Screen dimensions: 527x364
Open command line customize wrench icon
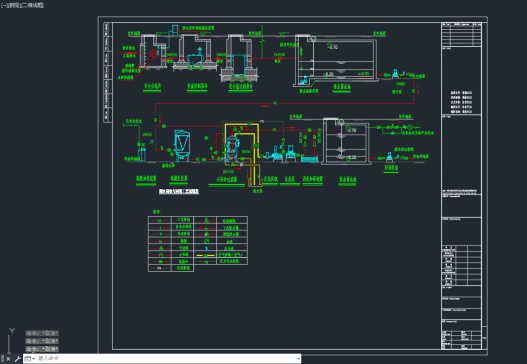click(x=17, y=359)
